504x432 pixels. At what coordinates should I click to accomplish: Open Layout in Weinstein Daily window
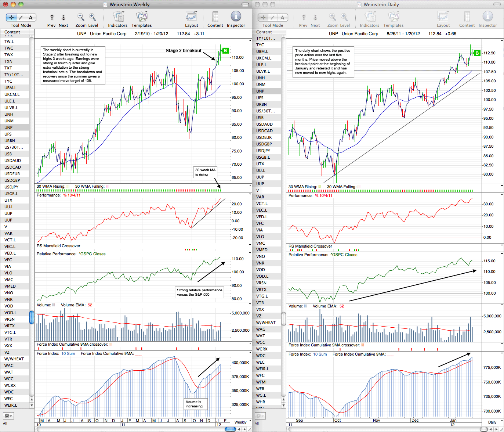click(x=443, y=17)
